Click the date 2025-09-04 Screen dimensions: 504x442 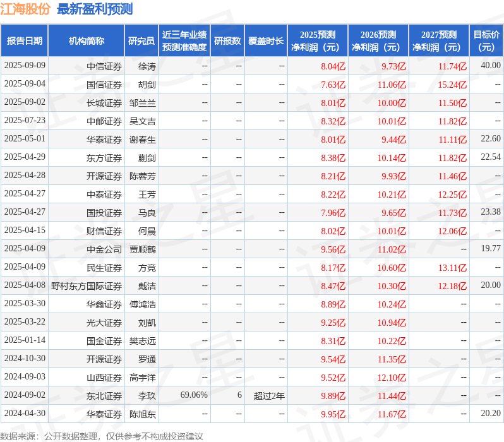click(25, 84)
